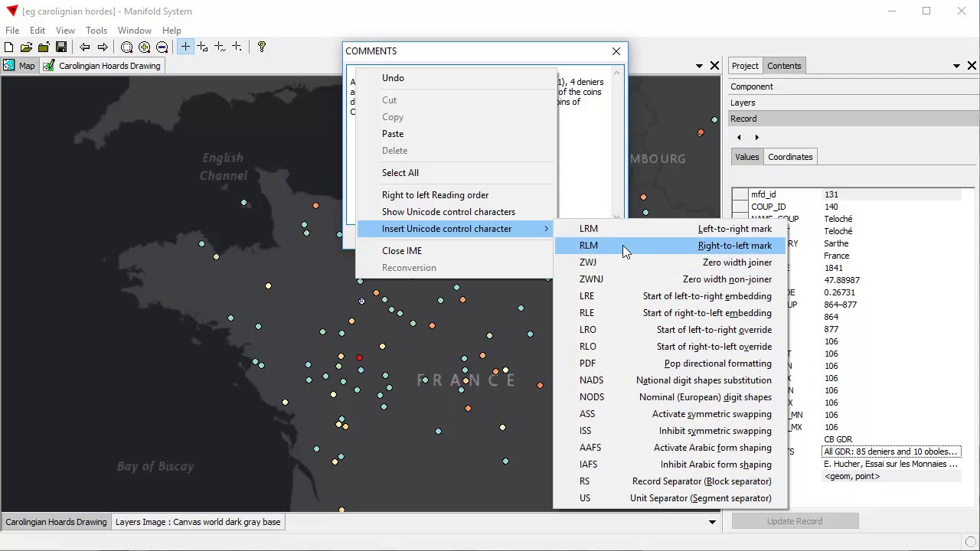Open the Coordinates tab
The image size is (980, 551).
[x=790, y=157]
